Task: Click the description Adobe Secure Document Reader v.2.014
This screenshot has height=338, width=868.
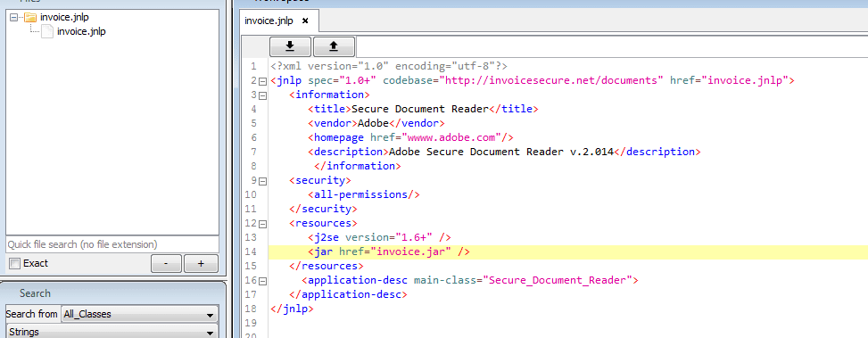Action: 501,152
